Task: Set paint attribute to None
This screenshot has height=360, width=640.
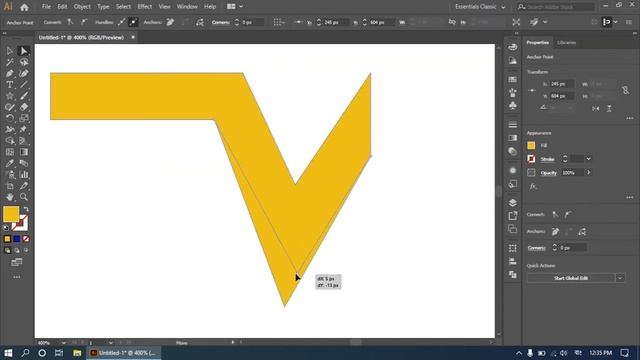Action: tap(26, 239)
